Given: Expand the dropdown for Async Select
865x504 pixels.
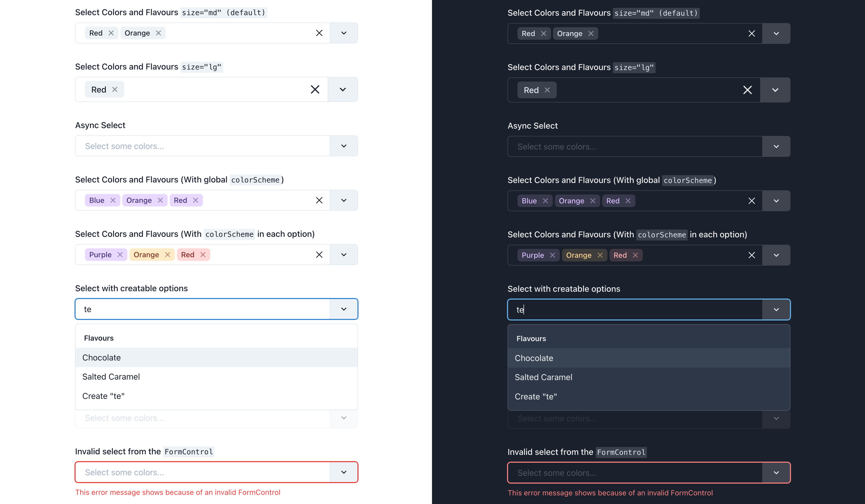Looking at the screenshot, I should tap(344, 146).
